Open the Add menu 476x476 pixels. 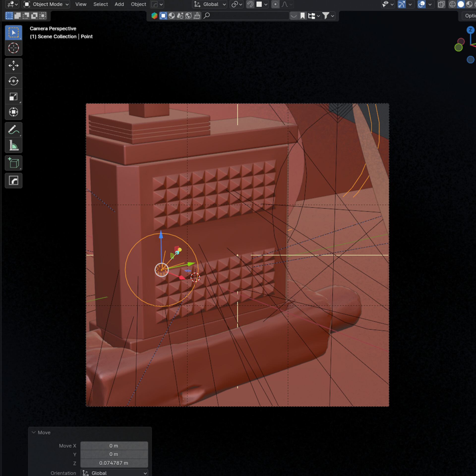pos(119,4)
